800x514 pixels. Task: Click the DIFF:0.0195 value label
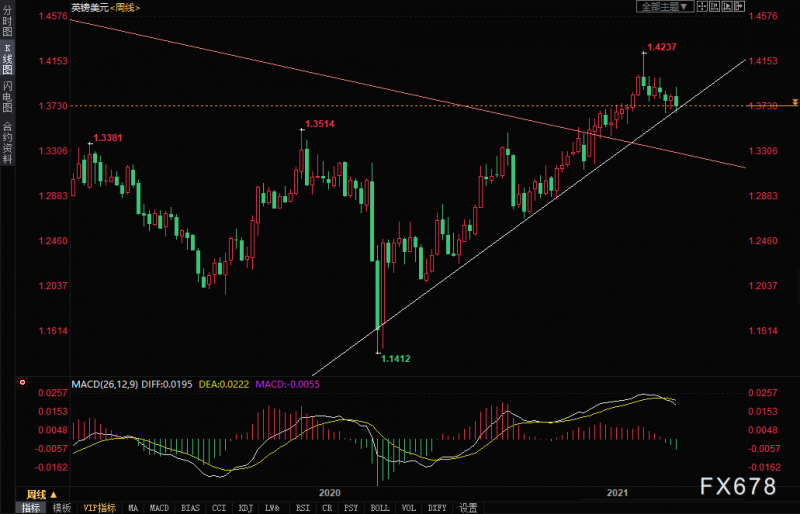point(167,384)
